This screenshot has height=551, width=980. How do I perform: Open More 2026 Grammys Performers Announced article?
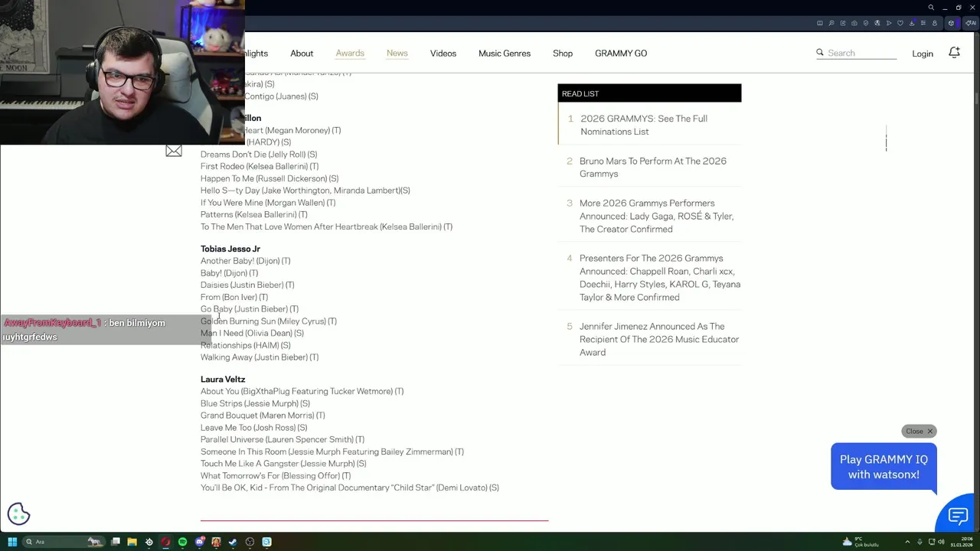(x=656, y=216)
